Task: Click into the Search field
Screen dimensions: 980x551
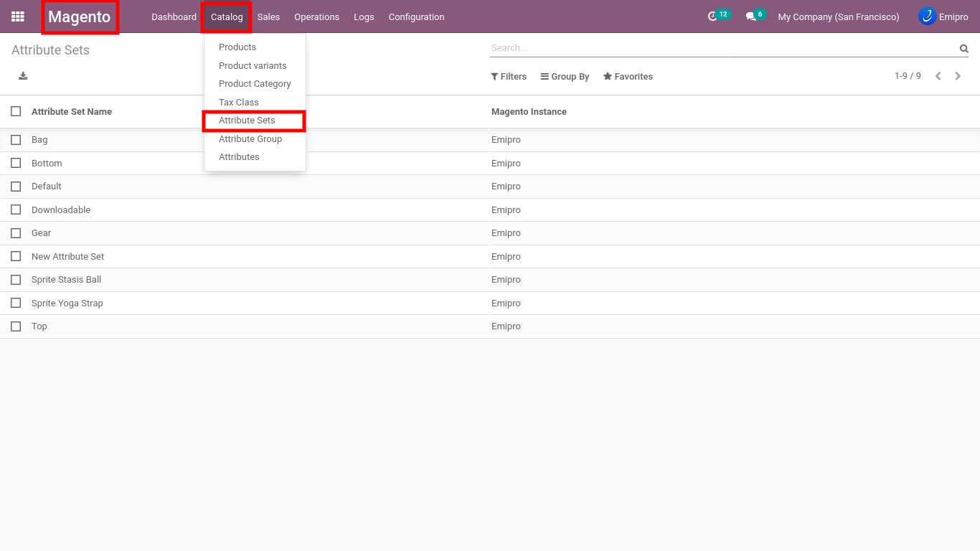Action: [x=723, y=48]
